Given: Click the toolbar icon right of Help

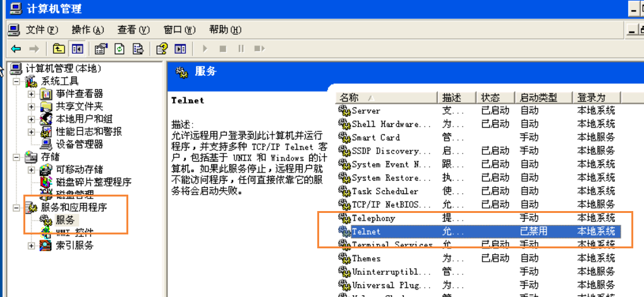Looking at the screenshot, I should click(x=180, y=49).
